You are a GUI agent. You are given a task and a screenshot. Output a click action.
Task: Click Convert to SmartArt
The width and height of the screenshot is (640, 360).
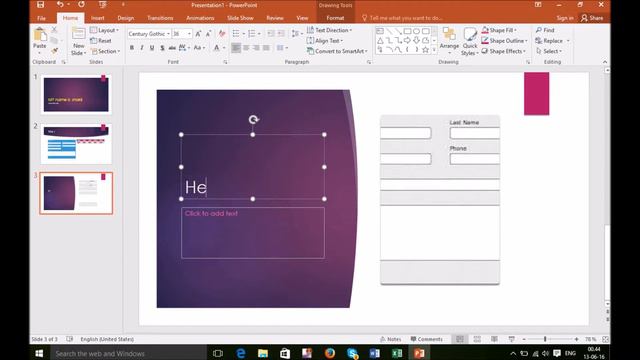337,51
